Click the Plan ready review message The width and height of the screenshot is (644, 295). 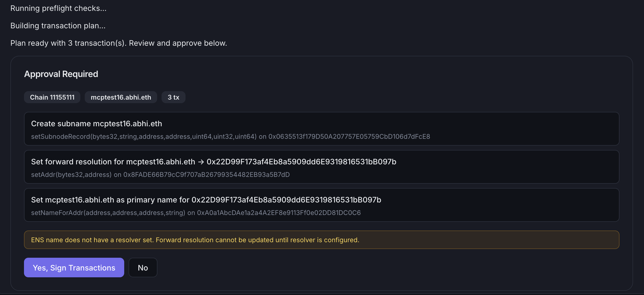119,43
